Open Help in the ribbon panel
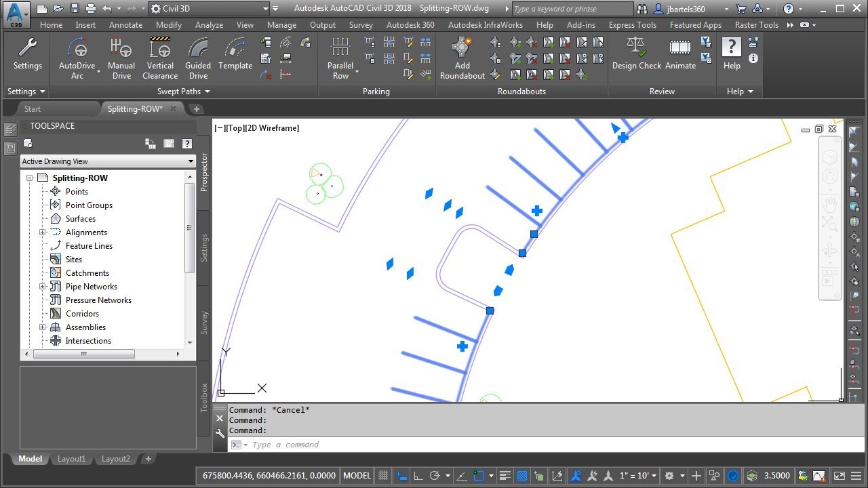The image size is (868, 488). [x=732, y=54]
